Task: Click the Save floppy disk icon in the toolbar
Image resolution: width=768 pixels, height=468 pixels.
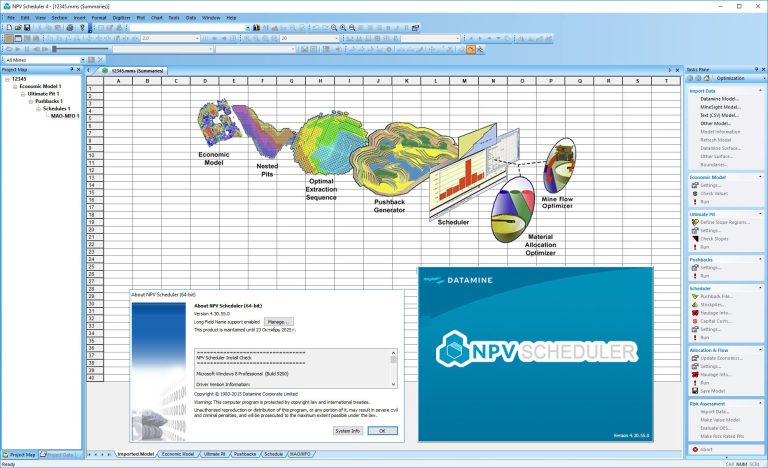Action: 27,28
